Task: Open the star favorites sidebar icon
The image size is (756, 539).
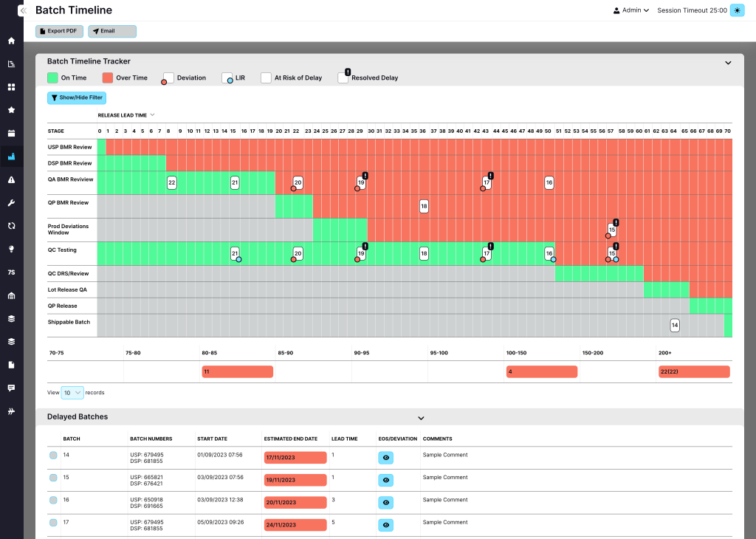Action: click(12, 111)
